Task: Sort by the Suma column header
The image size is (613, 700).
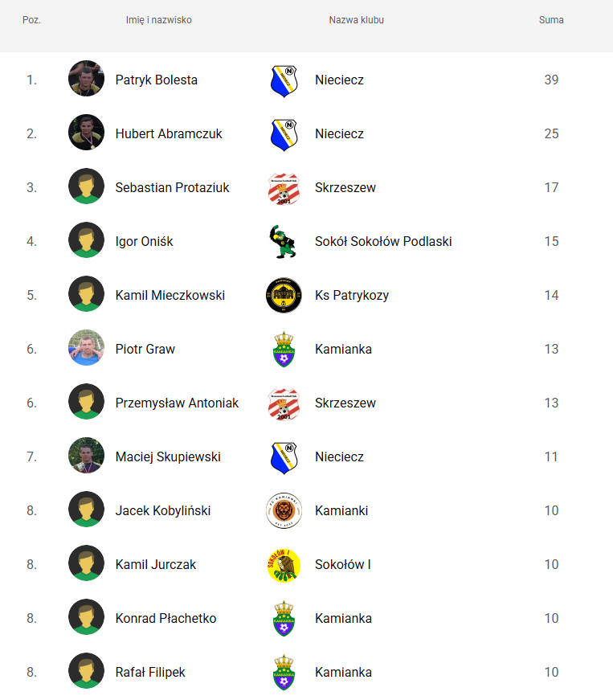Action: tap(551, 20)
